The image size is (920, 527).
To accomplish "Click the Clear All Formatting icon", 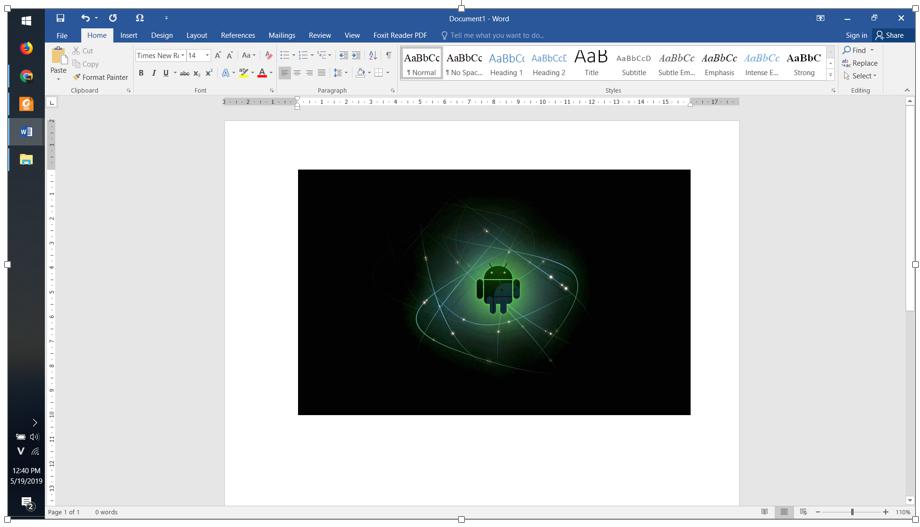I will [x=268, y=56].
